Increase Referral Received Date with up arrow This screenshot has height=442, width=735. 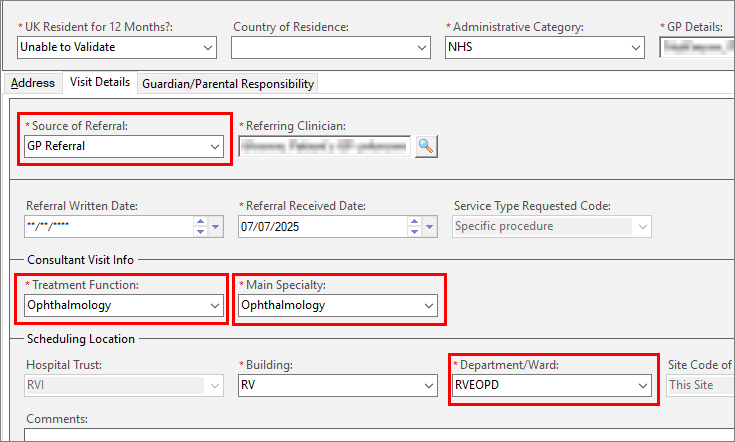[414, 221]
